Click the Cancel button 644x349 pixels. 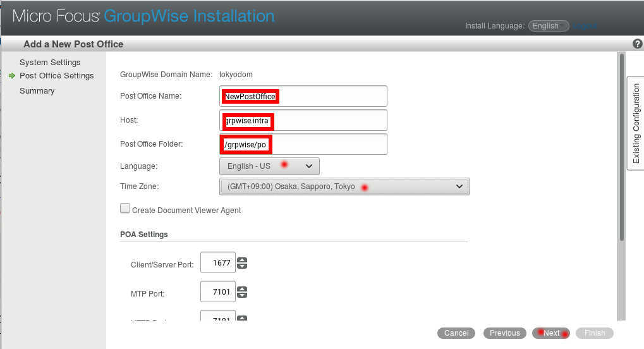point(456,333)
